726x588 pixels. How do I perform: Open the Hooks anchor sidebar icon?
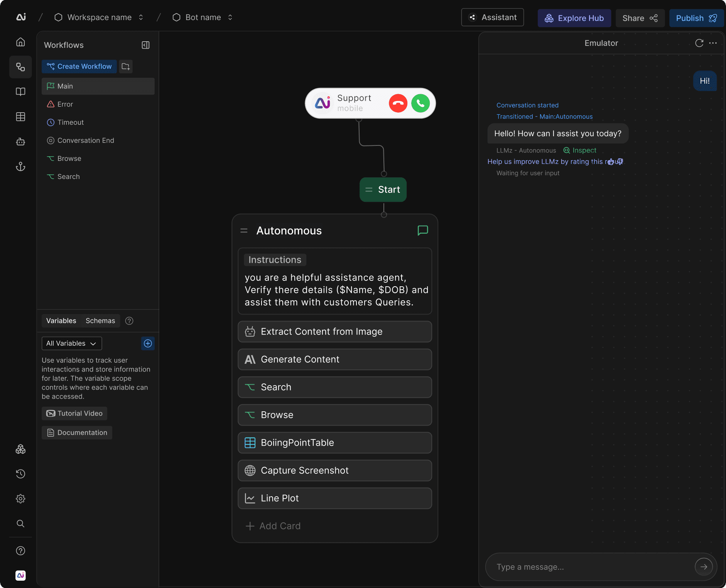(20, 166)
